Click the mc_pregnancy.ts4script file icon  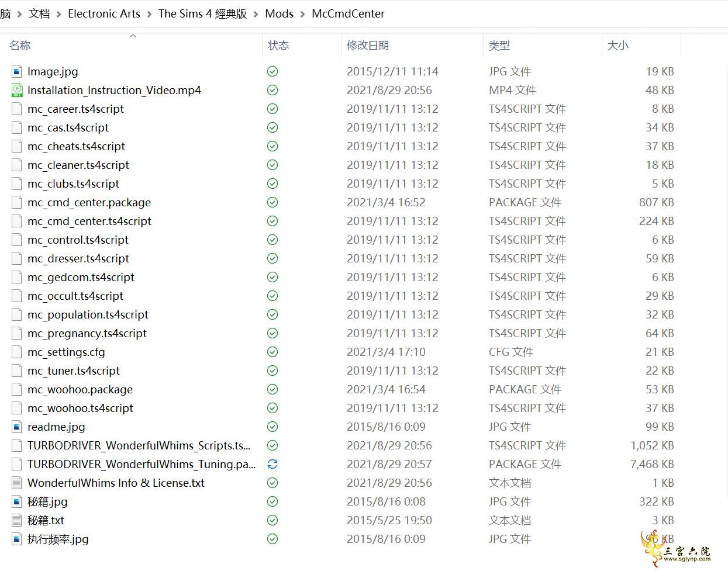point(16,333)
